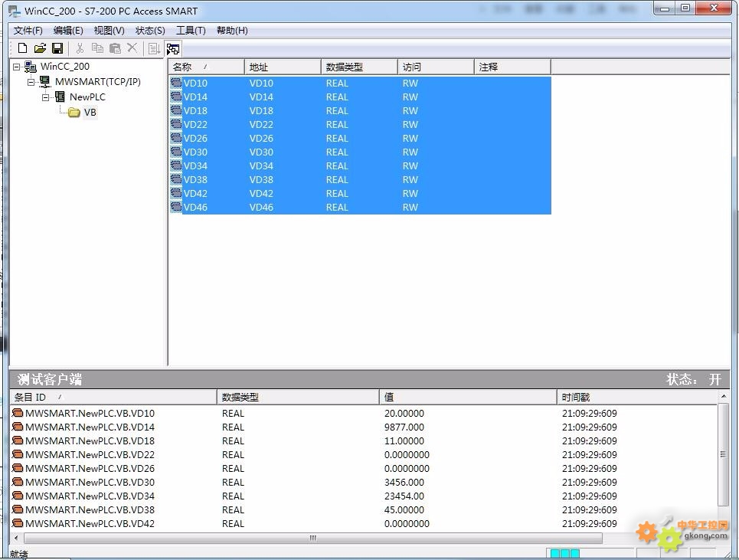Click the 时间戳 column header

pyautogui.click(x=637, y=397)
